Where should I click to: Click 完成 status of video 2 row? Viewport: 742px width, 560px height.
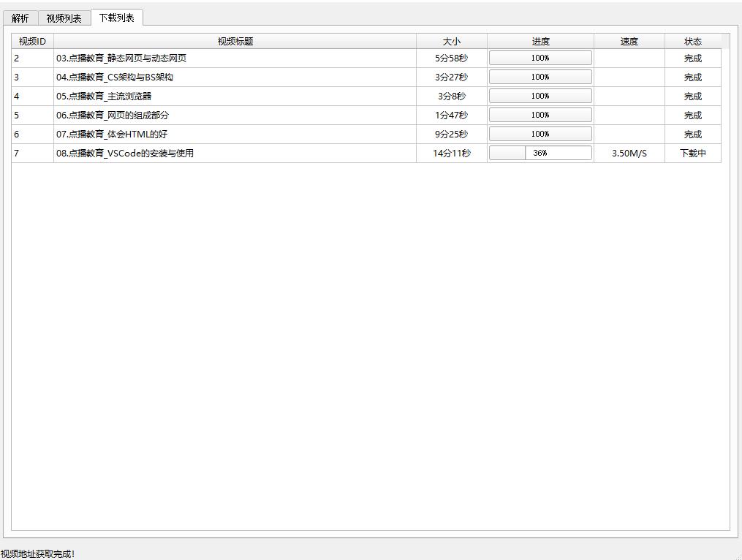point(693,58)
